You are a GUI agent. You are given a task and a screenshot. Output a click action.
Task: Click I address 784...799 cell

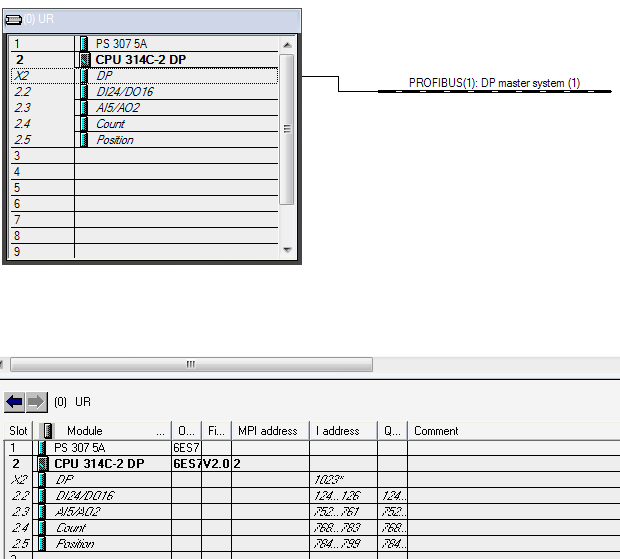pyautogui.click(x=343, y=544)
